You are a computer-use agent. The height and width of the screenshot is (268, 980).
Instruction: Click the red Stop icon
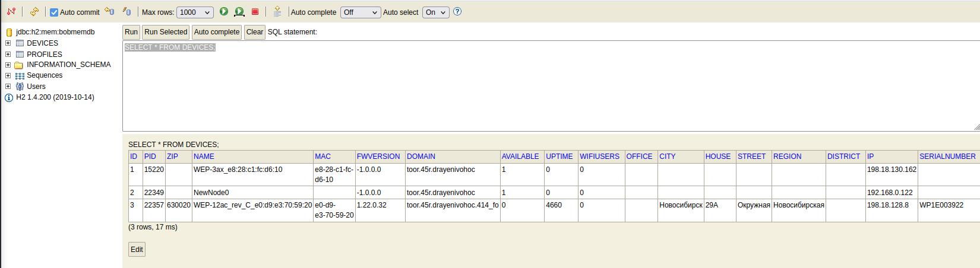[255, 11]
